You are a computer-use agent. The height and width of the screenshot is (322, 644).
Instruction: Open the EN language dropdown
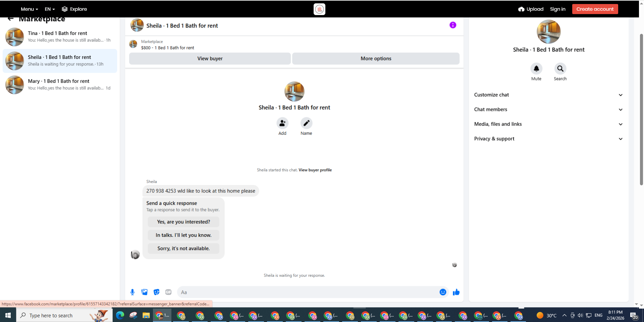coord(50,9)
